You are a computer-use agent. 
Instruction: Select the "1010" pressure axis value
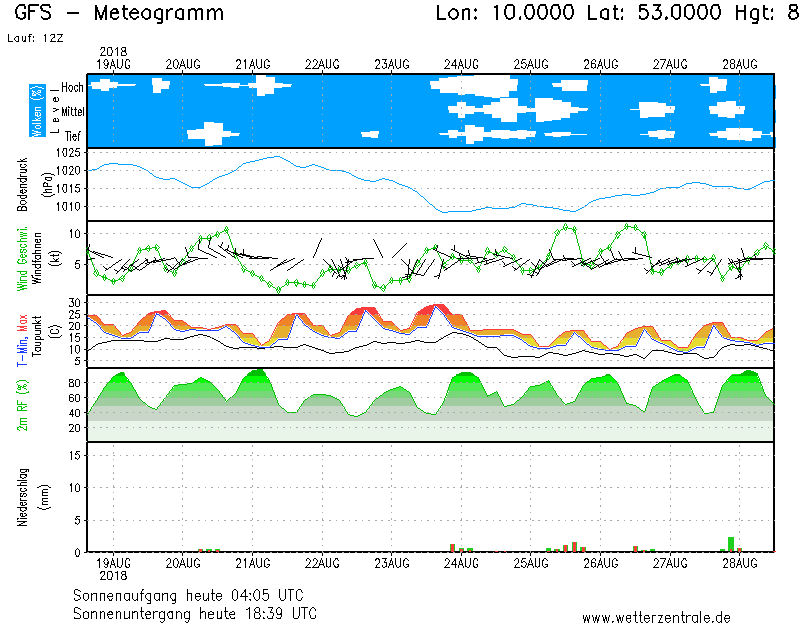(69, 206)
